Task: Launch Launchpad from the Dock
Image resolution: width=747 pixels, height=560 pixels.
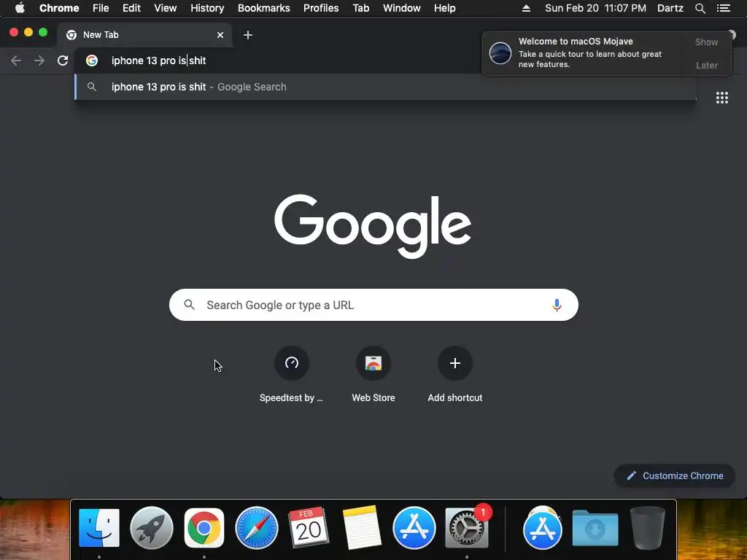Action: pos(152,528)
